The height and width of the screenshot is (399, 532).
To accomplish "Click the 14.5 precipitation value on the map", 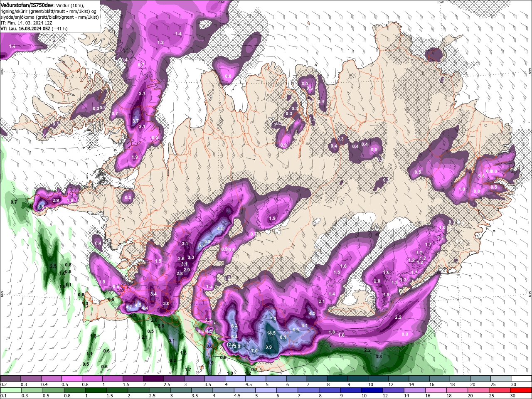I will click(271, 333).
